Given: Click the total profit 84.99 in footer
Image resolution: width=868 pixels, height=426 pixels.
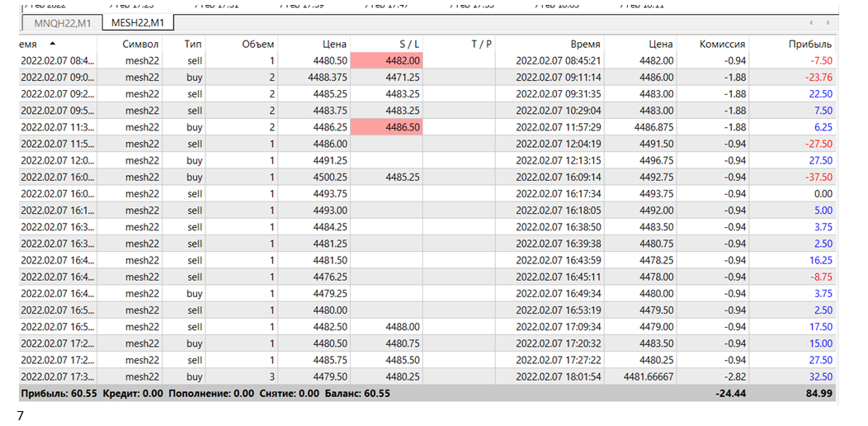Looking at the screenshot, I should coord(820,393).
